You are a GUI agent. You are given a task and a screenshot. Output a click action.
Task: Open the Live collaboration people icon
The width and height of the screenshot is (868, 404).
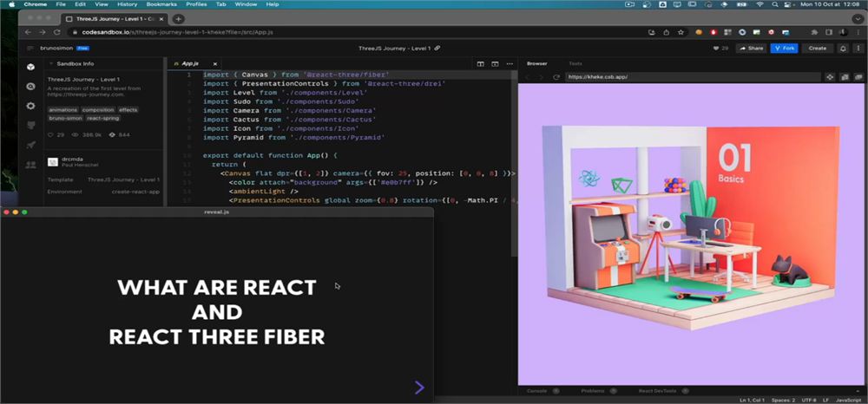pyautogui.click(x=31, y=164)
